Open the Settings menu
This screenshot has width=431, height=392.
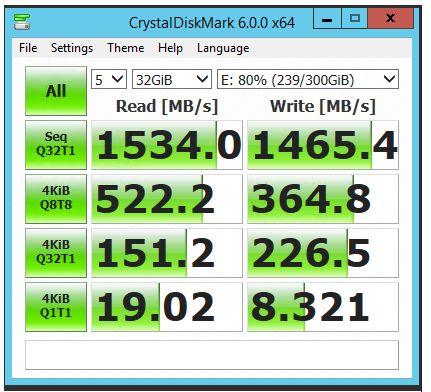[x=72, y=48]
